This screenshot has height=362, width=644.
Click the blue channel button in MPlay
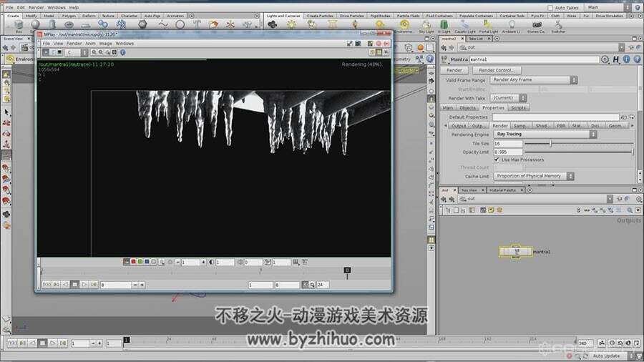[x=147, y=262]
